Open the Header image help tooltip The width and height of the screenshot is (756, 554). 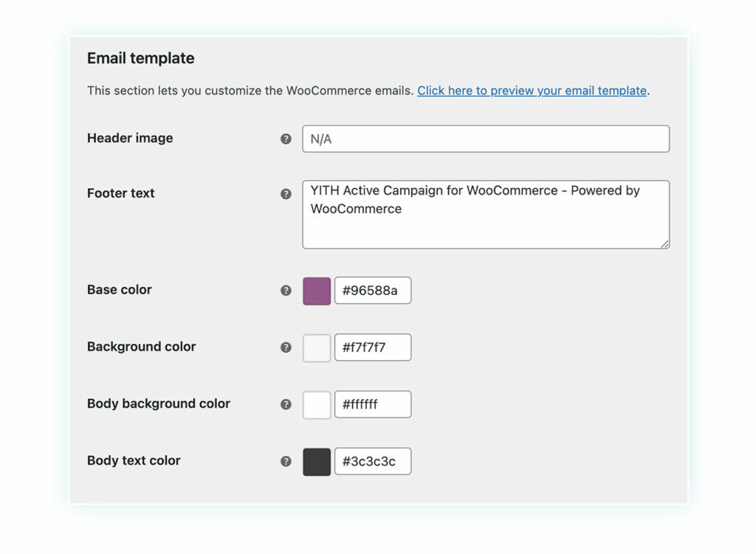pyautogui.click(x=286, y=138)
